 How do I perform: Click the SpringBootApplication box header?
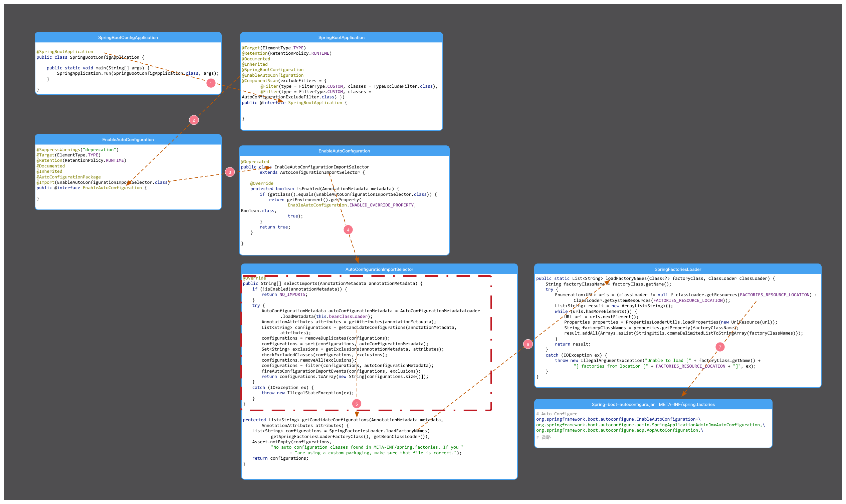point(341,37)
